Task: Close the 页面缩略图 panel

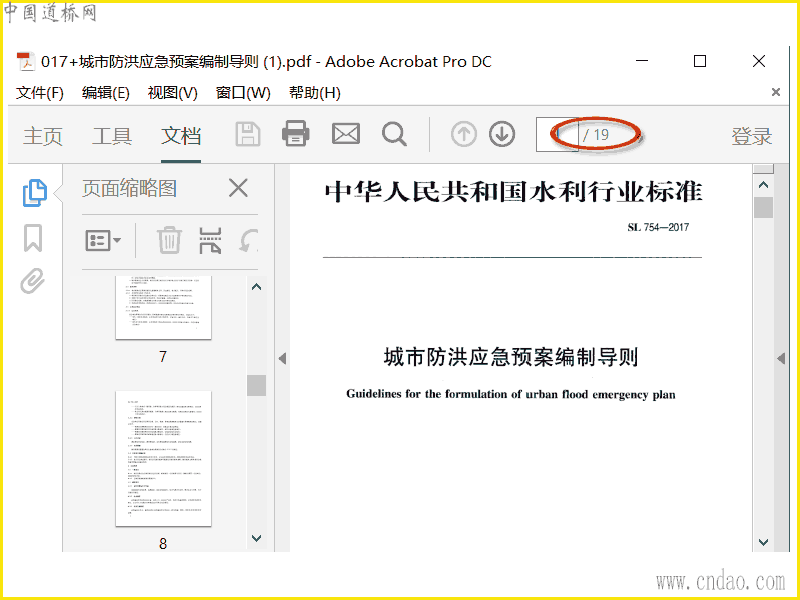Action: coord(238,188)
